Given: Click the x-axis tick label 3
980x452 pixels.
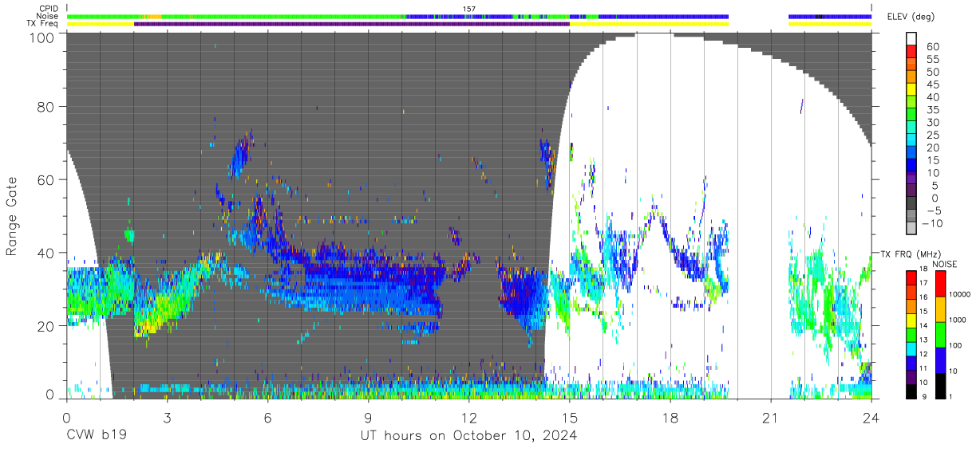Looking at the screenshot, I should point(167,418).
